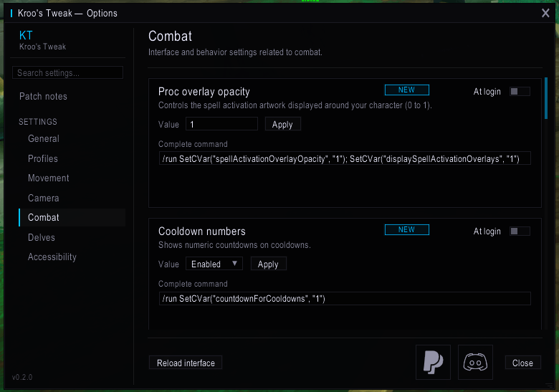Close the options window with X
The image size is (559, 392).
(x=545, y=13)
